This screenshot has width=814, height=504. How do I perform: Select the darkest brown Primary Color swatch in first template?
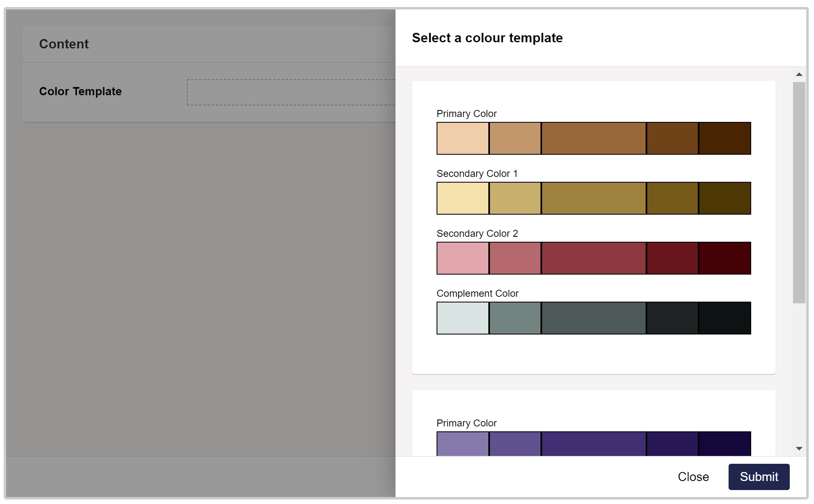tap(725, 138)
